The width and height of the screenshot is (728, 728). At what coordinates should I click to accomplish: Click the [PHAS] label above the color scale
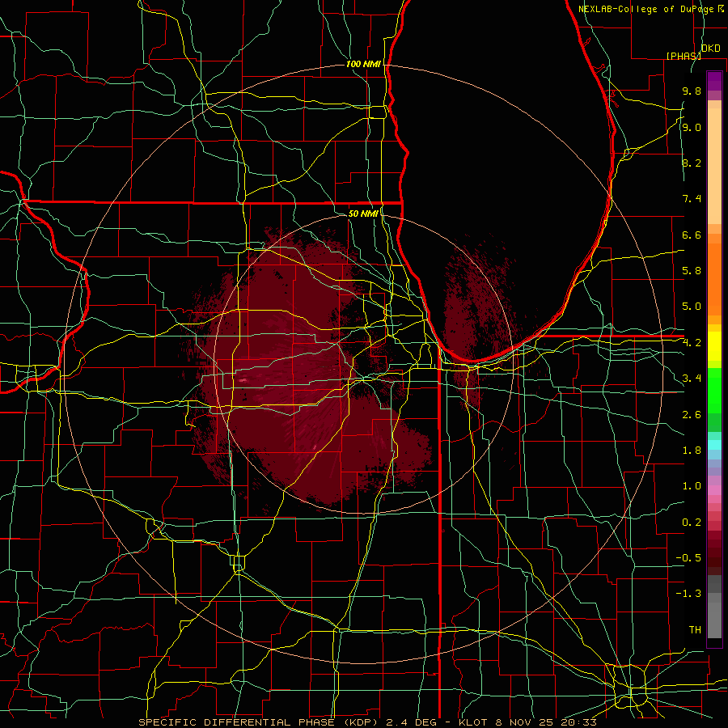684,56
